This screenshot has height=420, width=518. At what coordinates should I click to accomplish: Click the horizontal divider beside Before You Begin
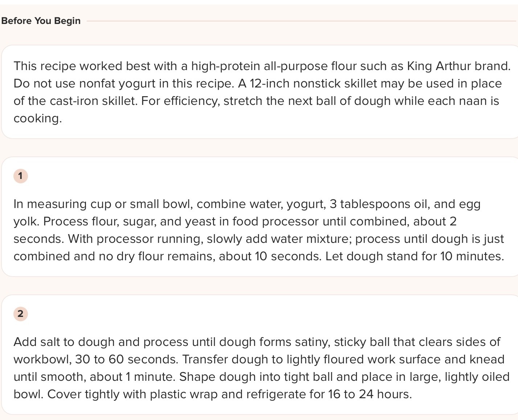(301, 21)
